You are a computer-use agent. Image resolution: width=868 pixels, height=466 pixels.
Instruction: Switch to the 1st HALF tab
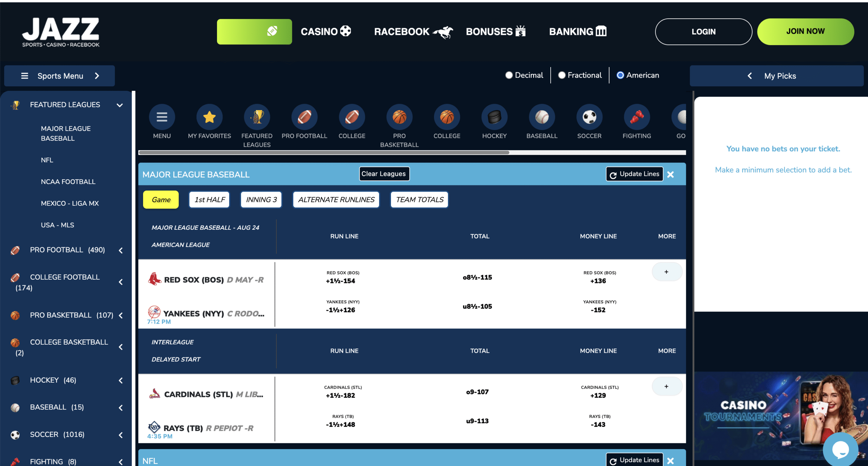pyautogui.click(x=210, y=200)
